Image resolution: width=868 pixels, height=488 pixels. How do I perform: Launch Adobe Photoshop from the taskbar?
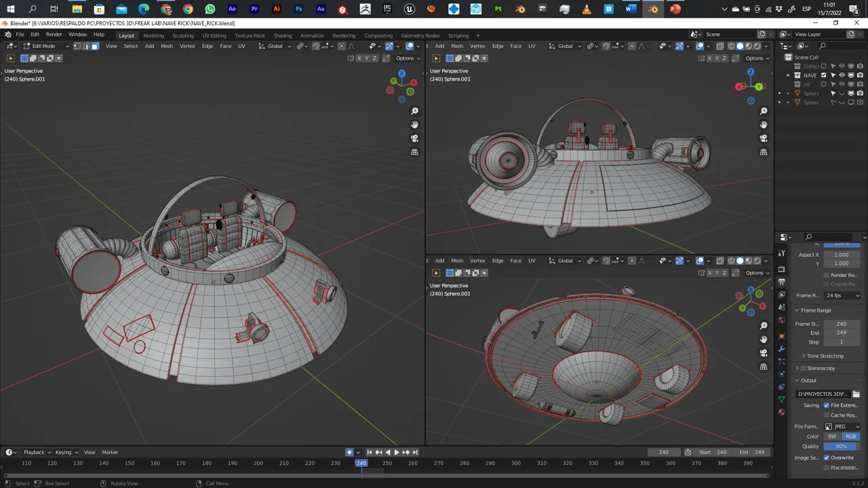[298, 9]
